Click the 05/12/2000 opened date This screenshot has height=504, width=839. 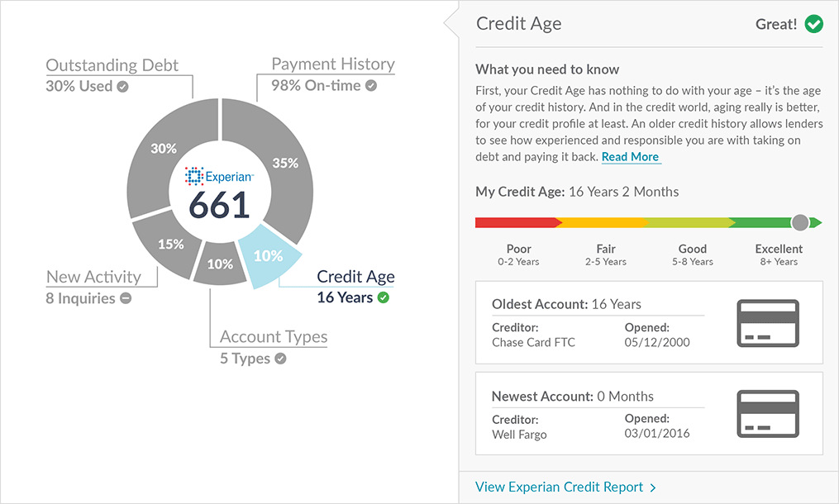coord(657,342)
